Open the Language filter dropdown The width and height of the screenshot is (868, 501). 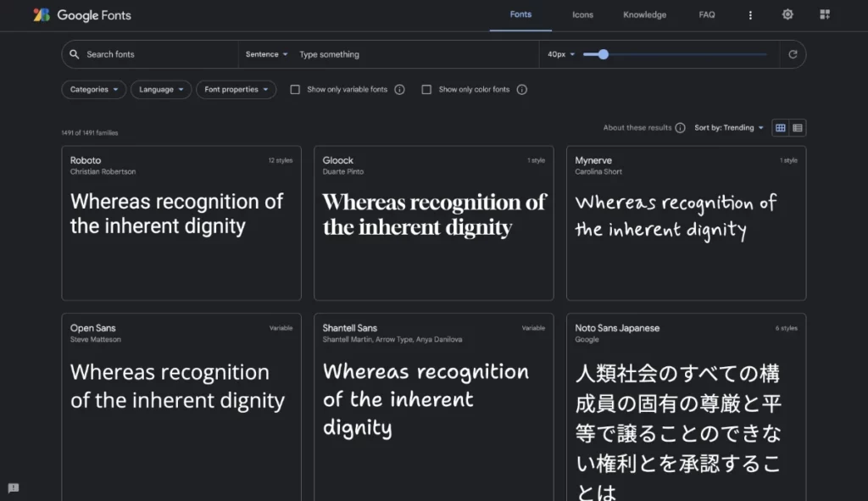click(x=161, y=90)
